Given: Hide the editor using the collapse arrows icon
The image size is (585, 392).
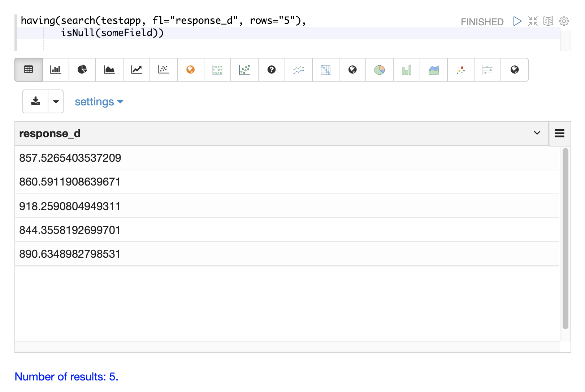Looking at the screenshot, I should [533, 21].
